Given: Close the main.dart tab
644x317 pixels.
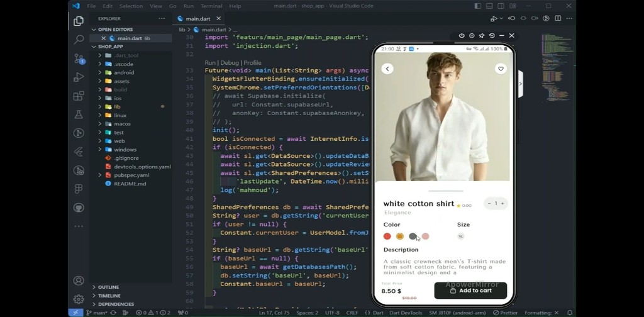Looking at the screenshot, I should tap(218, 18).
